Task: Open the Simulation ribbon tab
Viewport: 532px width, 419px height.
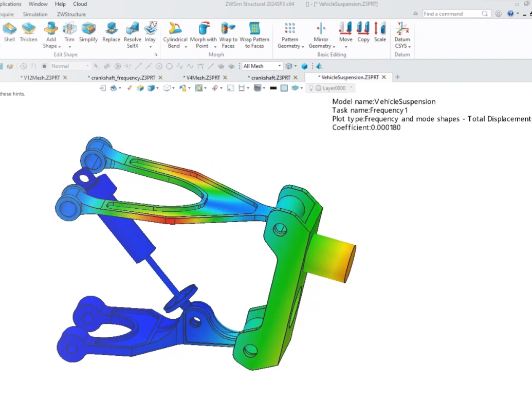Action: (35, 14)
